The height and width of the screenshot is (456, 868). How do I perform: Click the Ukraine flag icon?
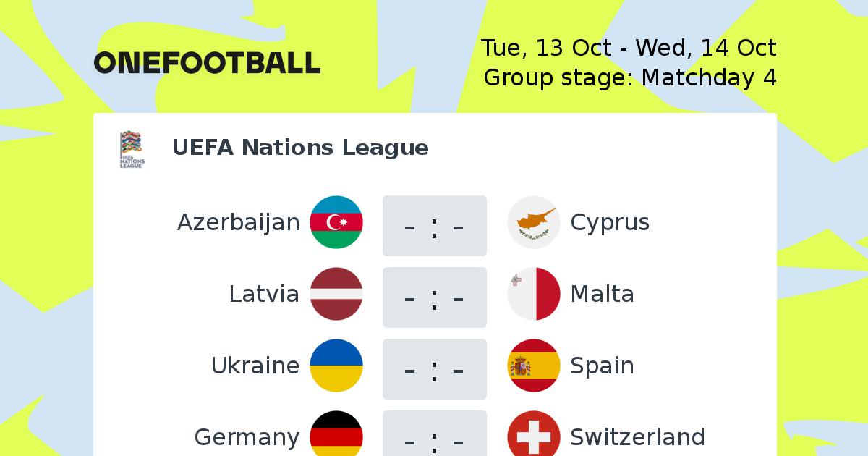[336, 366]
